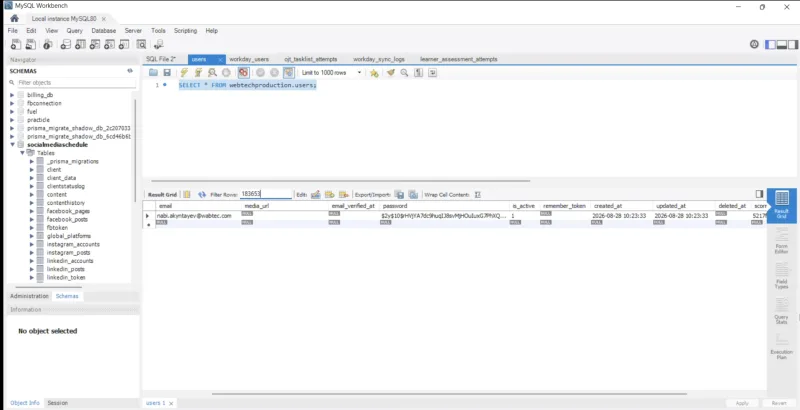This screenshot has height=410, width=800.
Task: Expand the fuel schema
Action: tap(12, 112)
